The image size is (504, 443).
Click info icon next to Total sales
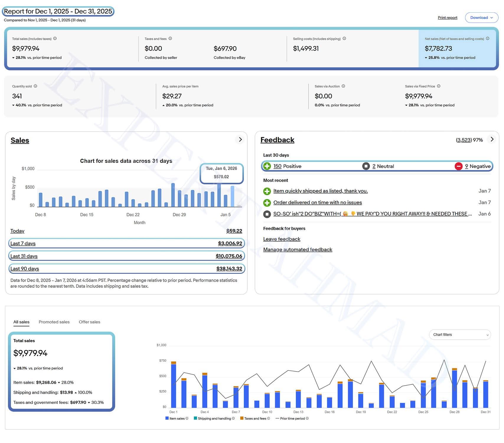coord(55,38)
